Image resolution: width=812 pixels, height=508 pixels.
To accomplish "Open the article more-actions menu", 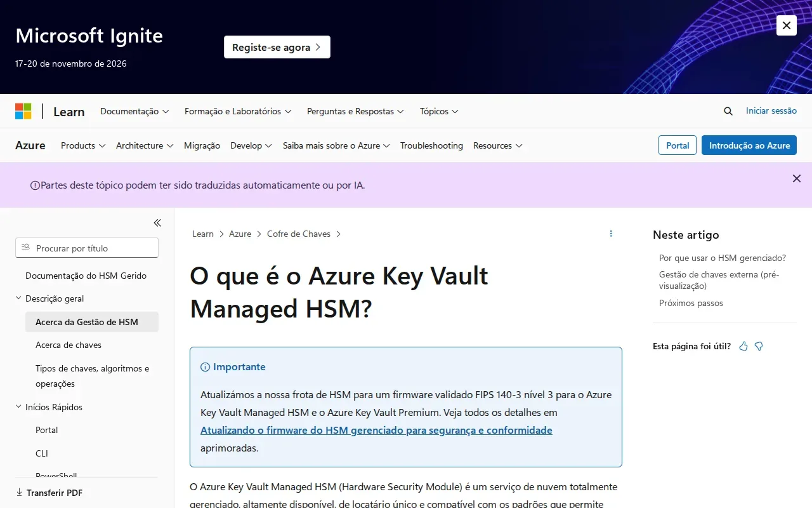I will 611,234.
